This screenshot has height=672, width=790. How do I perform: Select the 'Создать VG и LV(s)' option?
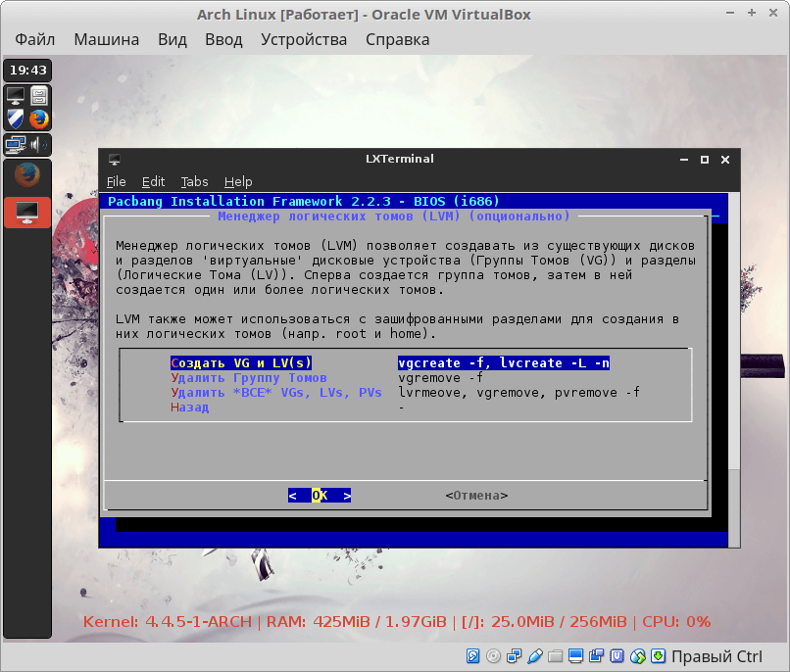pyautogui.click(x=240, y=362)
